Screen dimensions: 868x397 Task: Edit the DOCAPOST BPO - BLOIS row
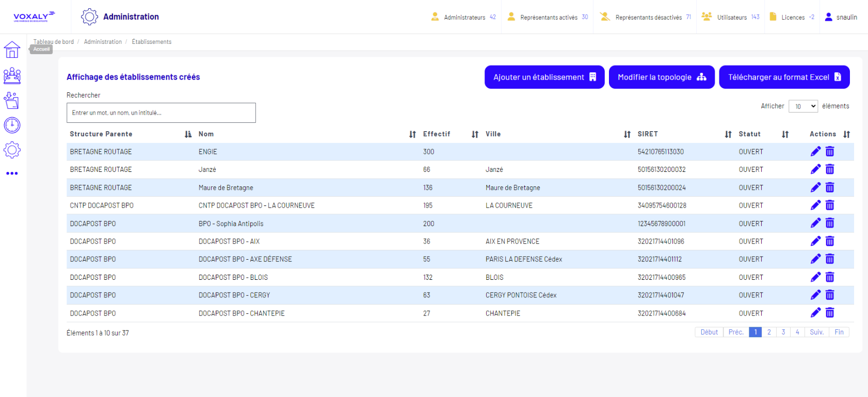coord(815,277)
